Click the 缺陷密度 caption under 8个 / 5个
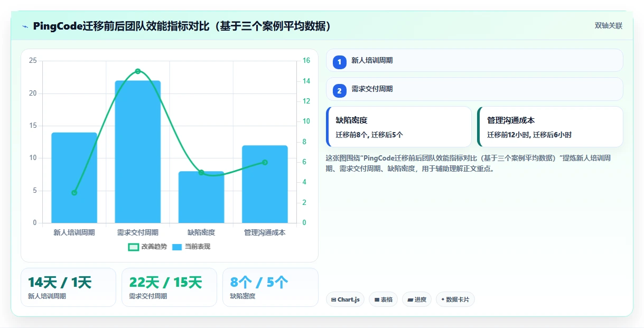This screenshot has height=328, width=644. 242,296
